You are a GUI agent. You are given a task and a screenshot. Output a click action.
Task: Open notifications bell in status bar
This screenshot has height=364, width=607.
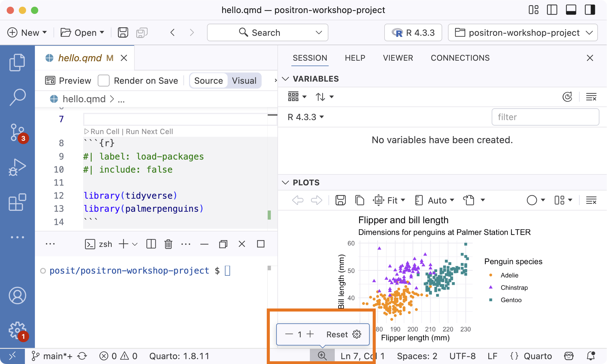pyautogui.click(x=591, y=356)
